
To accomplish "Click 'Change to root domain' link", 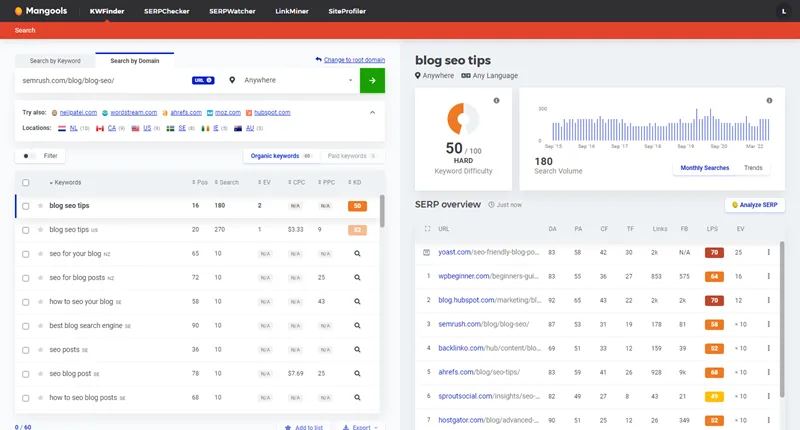I will pyautogui.click(x=350, y=60).
